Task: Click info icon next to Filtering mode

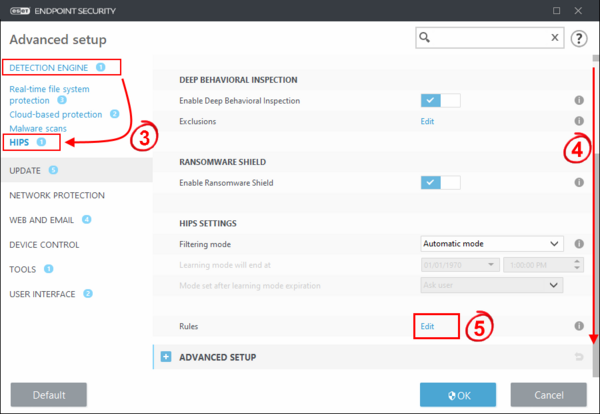Action: point(579,243)
